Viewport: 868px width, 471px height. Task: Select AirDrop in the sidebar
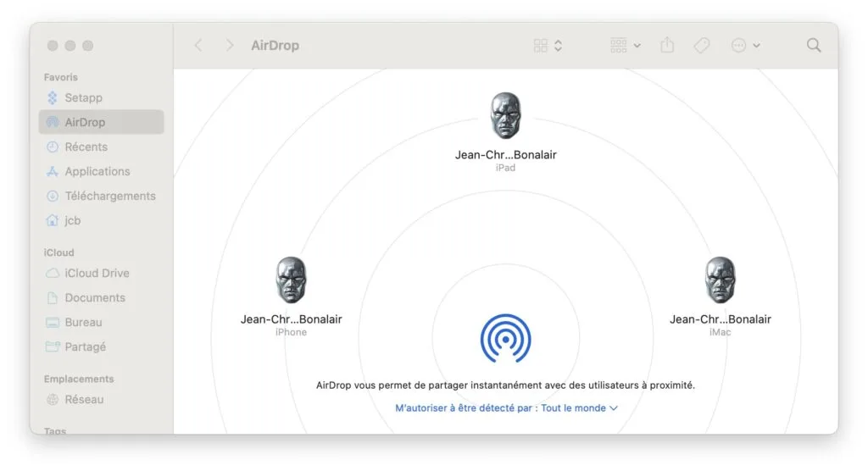102,122
